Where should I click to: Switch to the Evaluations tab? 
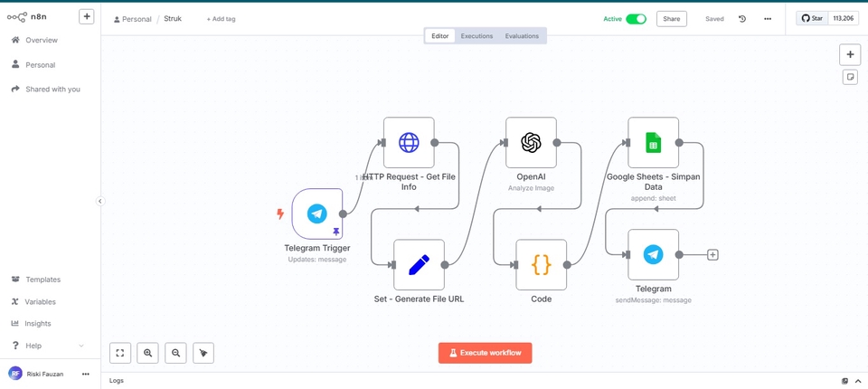pos(522,36)
